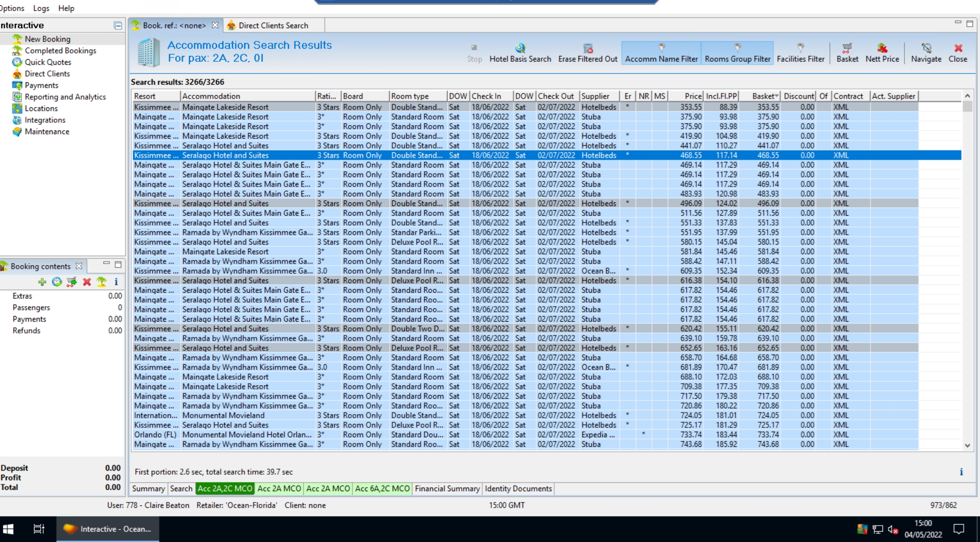Open Quick Quotes in the sidebar

pyautogui.click(x=48, y=62)
